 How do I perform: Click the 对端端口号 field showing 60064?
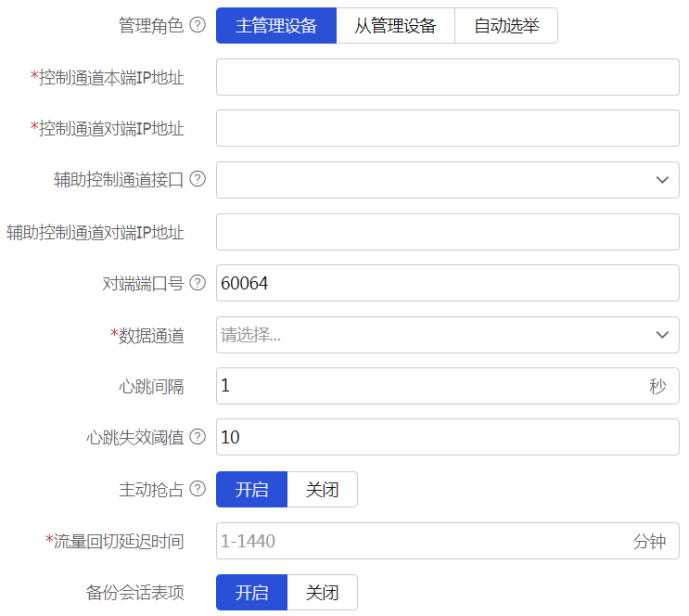[447, 283]
